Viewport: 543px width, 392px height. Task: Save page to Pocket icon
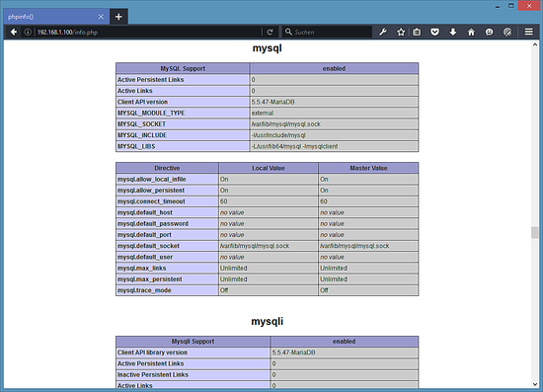pos(435,33)
